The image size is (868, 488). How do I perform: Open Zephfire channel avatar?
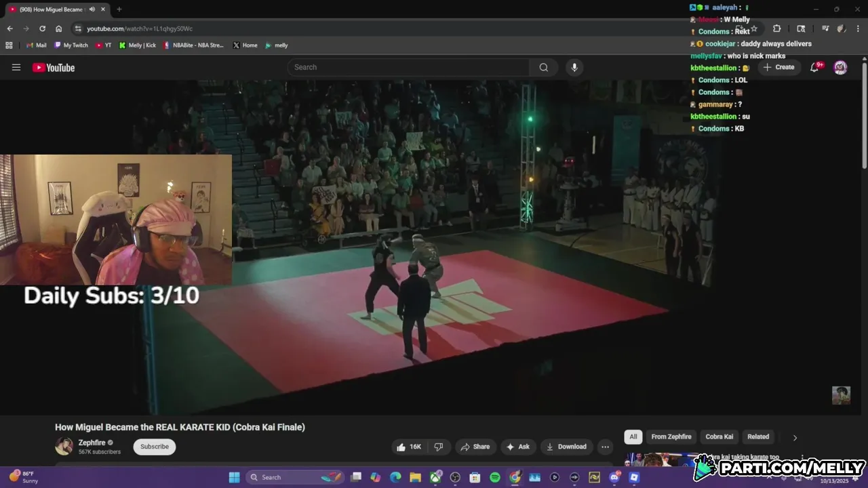(x=64, y=446)
